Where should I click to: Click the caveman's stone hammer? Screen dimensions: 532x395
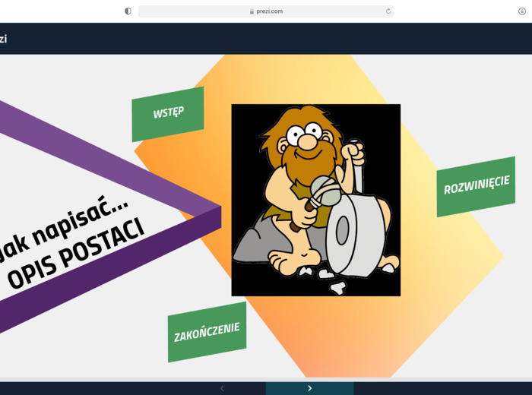324,190
